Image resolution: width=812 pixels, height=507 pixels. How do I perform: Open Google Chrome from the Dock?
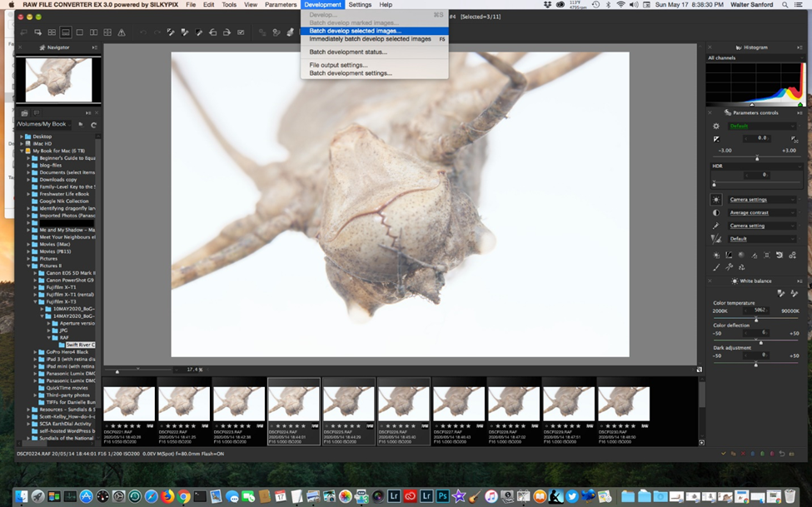click(x=184, y=496)
